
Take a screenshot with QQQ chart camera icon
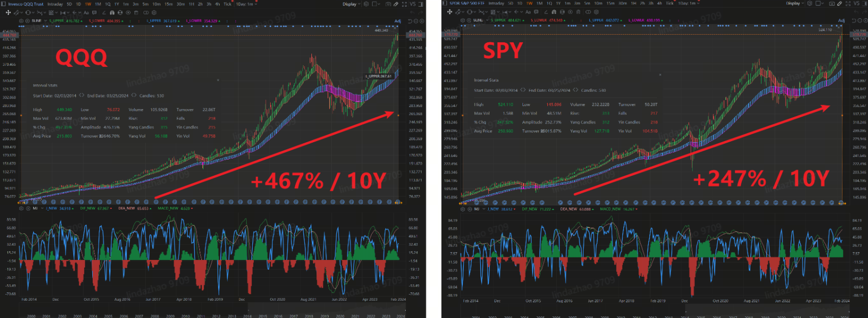click(388, 4)
